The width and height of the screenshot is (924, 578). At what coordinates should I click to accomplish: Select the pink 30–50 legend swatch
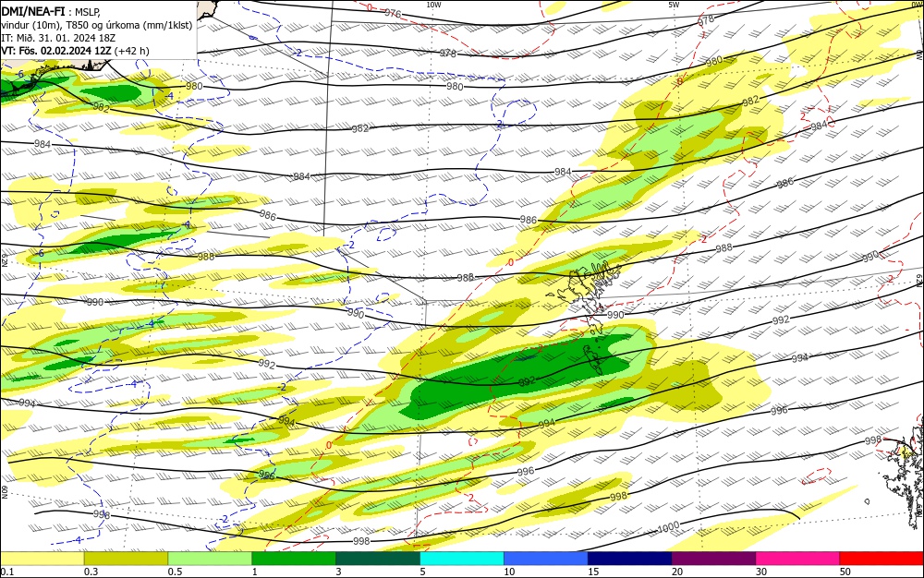(x=798, y=559)
